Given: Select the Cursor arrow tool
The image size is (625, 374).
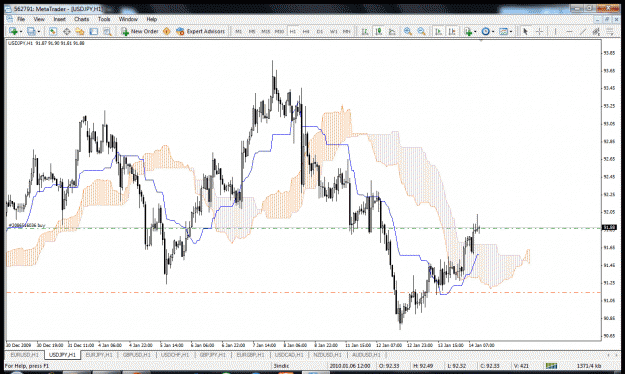Looking at the screenshot, I should click(x=525, y=31).
